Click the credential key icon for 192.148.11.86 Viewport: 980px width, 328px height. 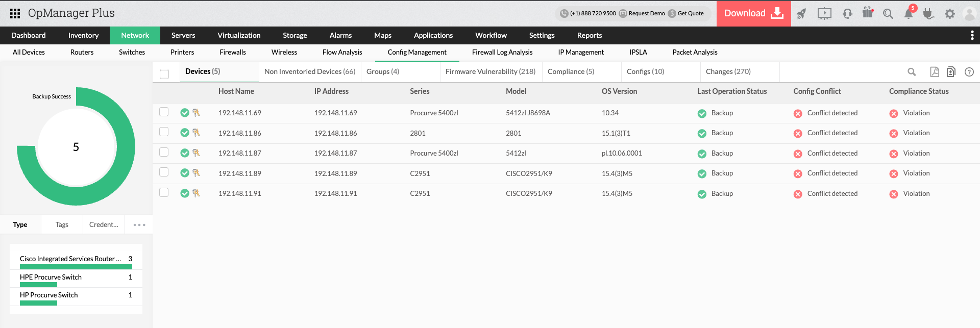coord(196,133)
